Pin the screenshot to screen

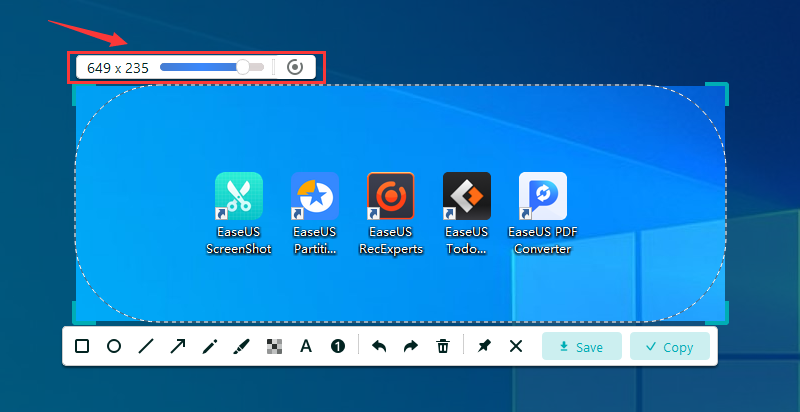483,347
